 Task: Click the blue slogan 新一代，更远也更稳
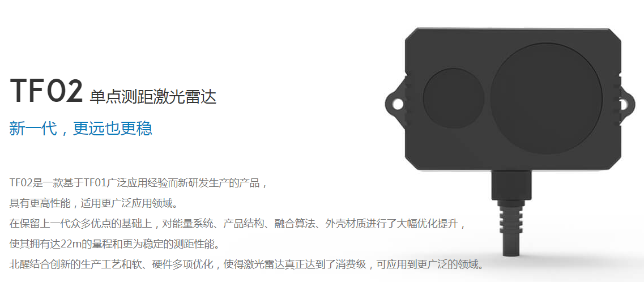[81, 129]
